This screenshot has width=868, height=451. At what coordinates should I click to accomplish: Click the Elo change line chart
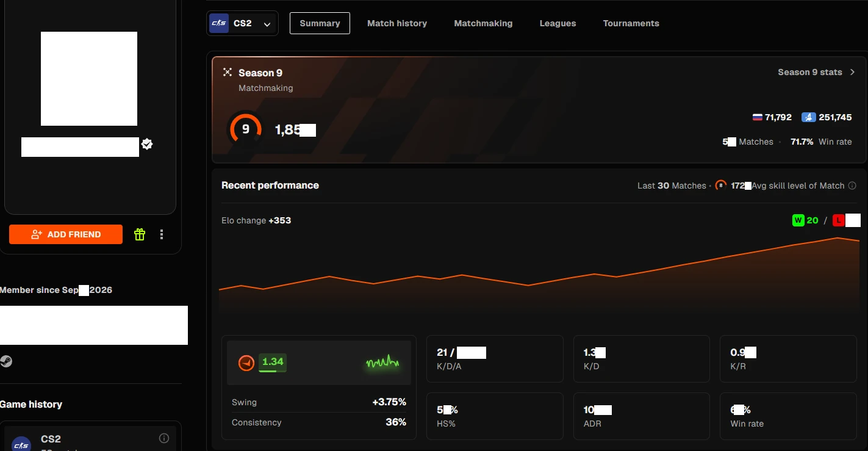(x=539, y=275)
